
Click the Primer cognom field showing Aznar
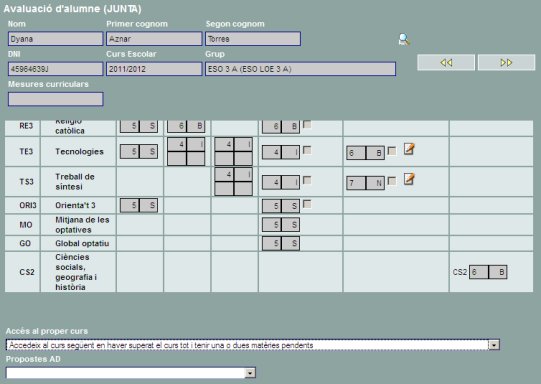(154, 39)
